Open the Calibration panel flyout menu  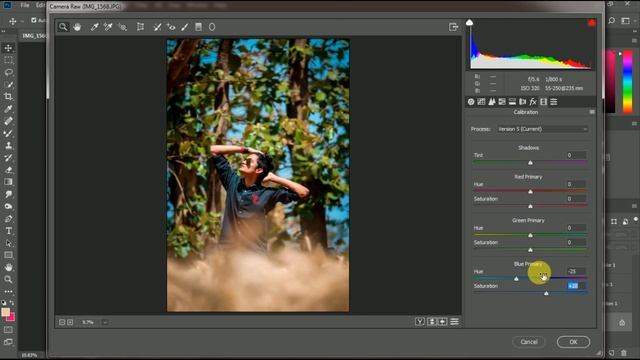point(592,112)
